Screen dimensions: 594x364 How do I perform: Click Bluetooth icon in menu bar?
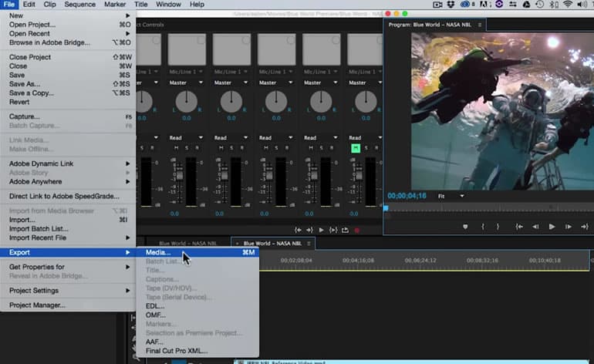click(553, 5)
